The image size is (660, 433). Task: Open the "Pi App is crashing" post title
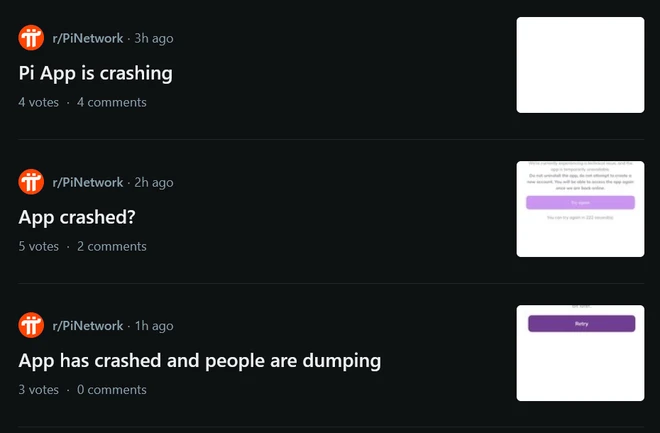point(96,73)
